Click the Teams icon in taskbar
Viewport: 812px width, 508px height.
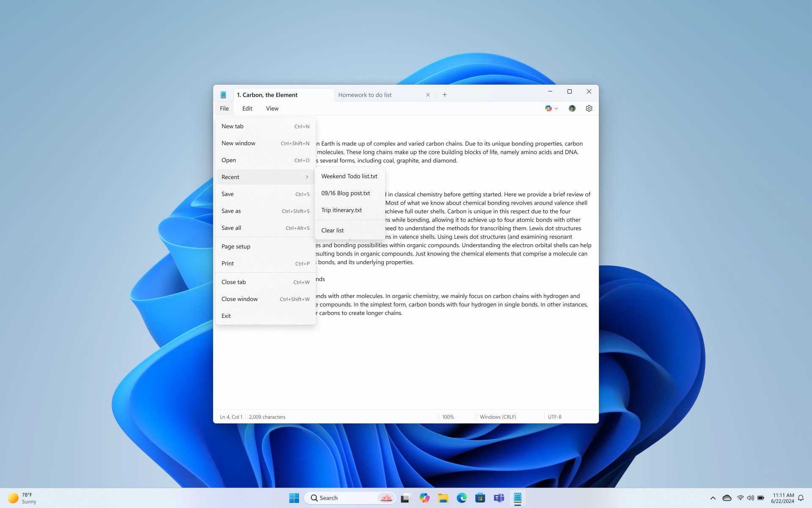click(499, 497)
